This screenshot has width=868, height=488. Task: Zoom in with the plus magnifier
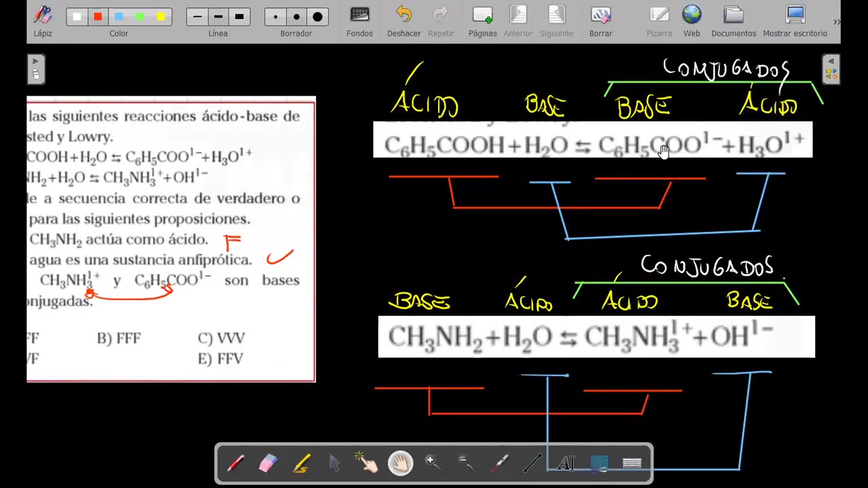click(x=432, y=463)
